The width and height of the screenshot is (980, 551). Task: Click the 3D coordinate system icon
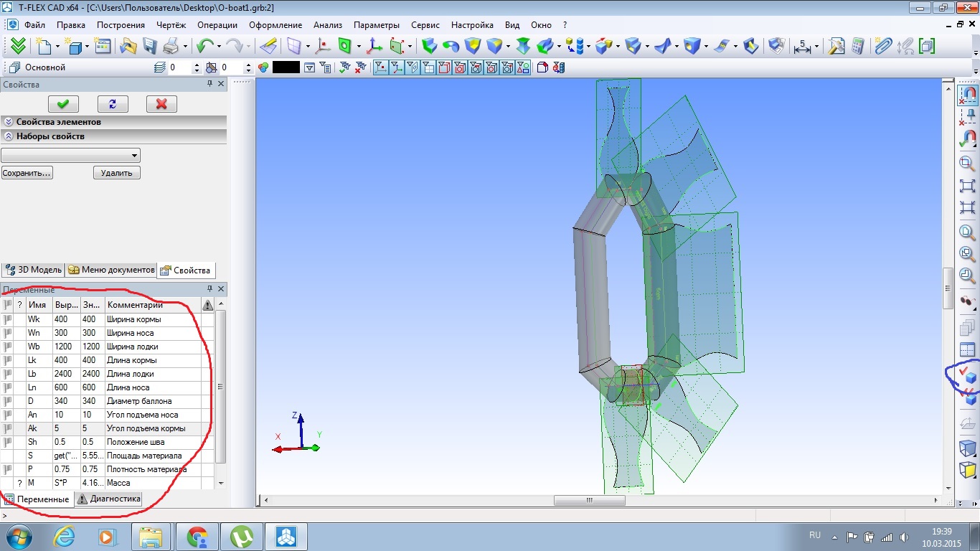(374, 47)
